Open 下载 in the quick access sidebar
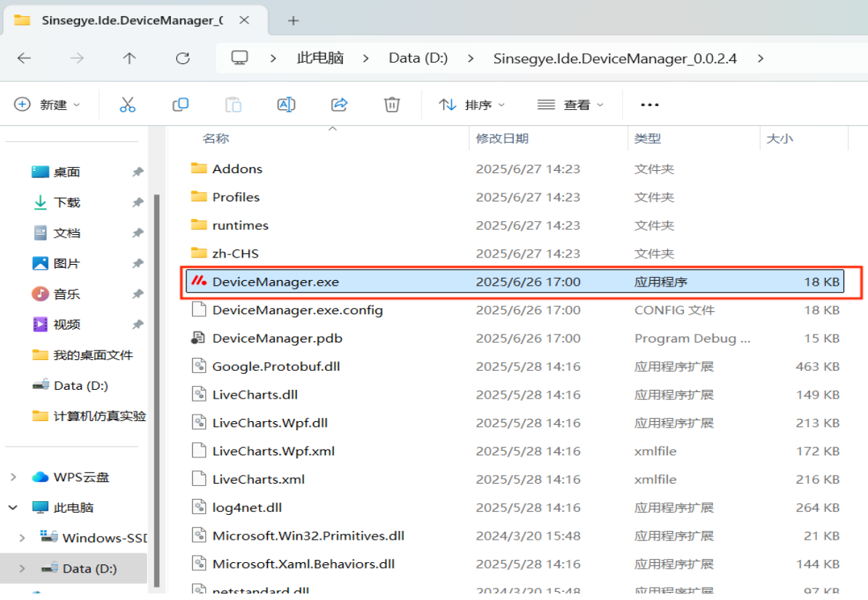The image size is (868, 600). (67, 203)
